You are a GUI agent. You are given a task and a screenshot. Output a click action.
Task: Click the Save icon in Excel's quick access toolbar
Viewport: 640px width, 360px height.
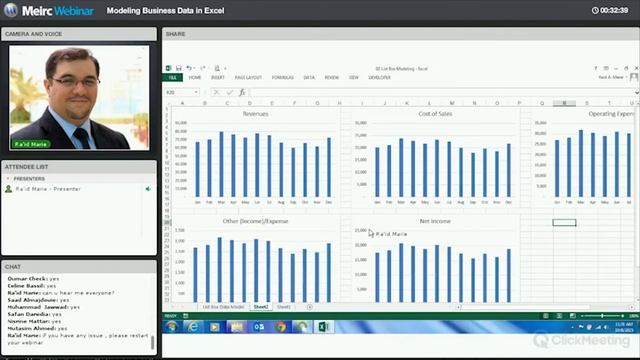point(178,68)
